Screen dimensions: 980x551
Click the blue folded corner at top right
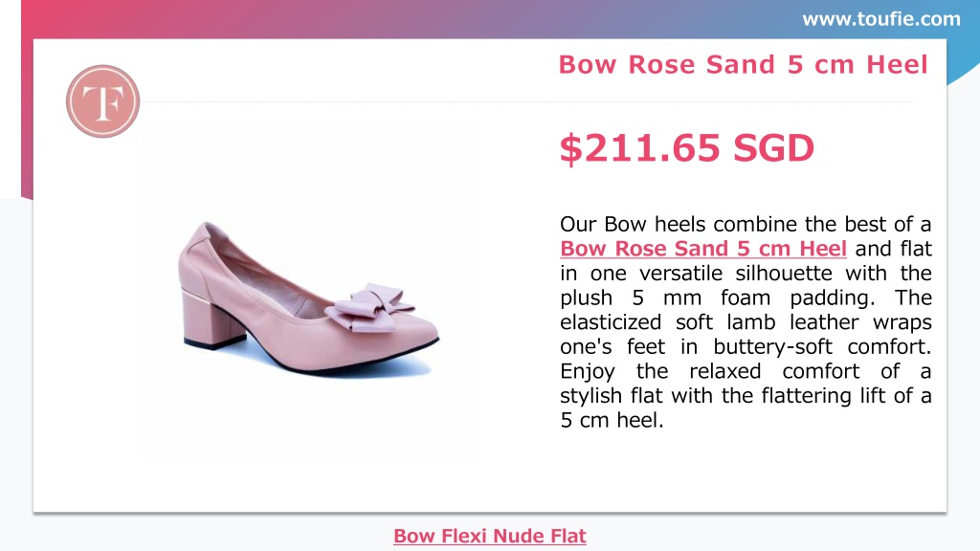click(x=963, y=62)
